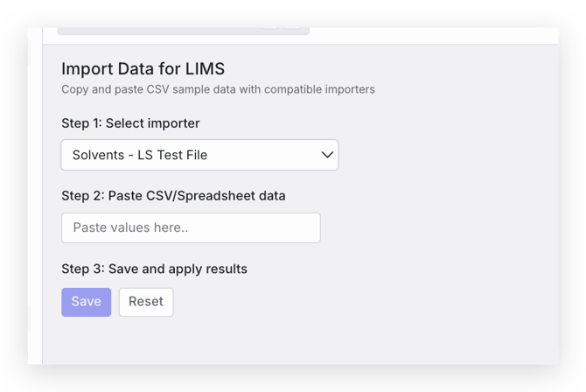Click the CSV compatible importers subtitle text
586x392 pixels.
tap(218, 89)
